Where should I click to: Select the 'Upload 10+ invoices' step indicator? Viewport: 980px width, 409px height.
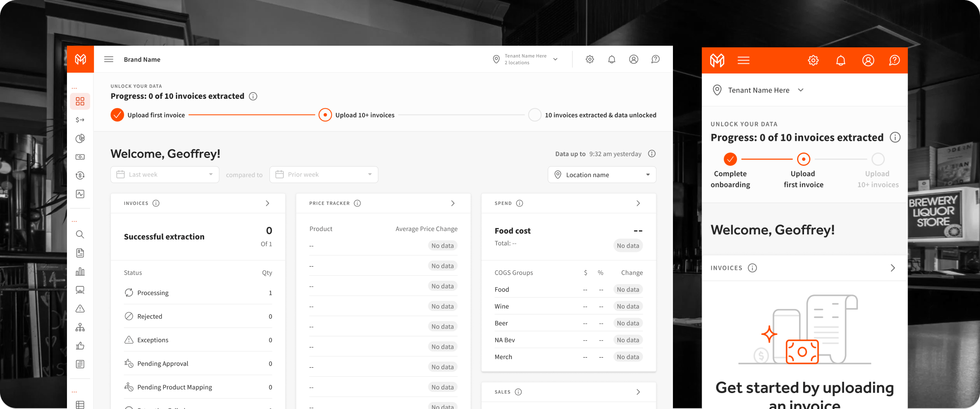pyautogui.click(x=325, y=115)
